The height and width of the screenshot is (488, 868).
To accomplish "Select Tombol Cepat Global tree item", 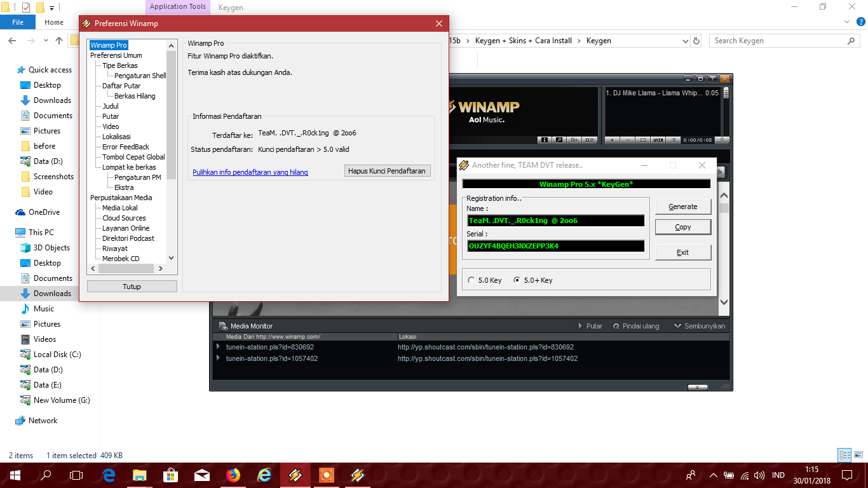I will 133,157.
